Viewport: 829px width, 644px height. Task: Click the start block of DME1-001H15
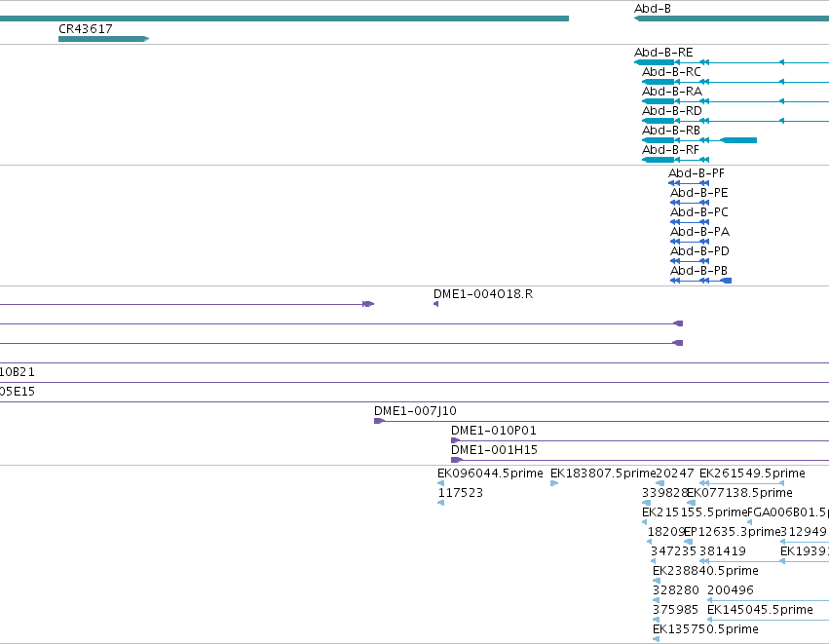pyautogui.click(x=456, y=460)
